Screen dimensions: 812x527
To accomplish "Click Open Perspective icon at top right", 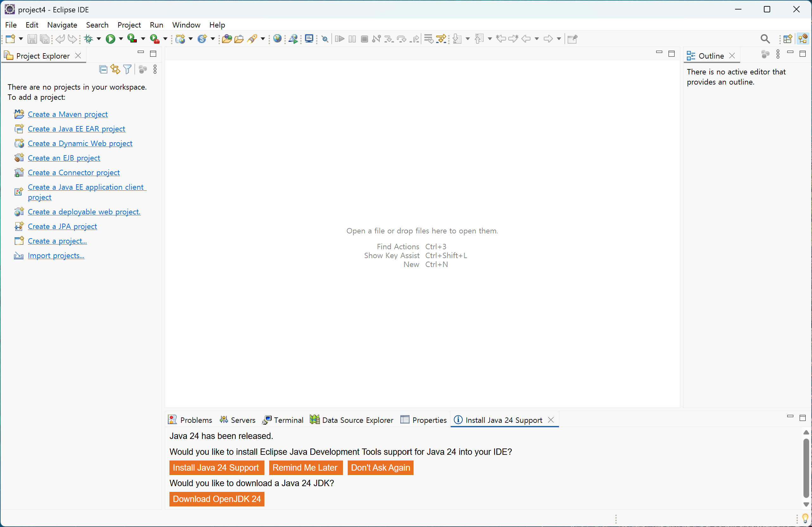I will 787,39.
